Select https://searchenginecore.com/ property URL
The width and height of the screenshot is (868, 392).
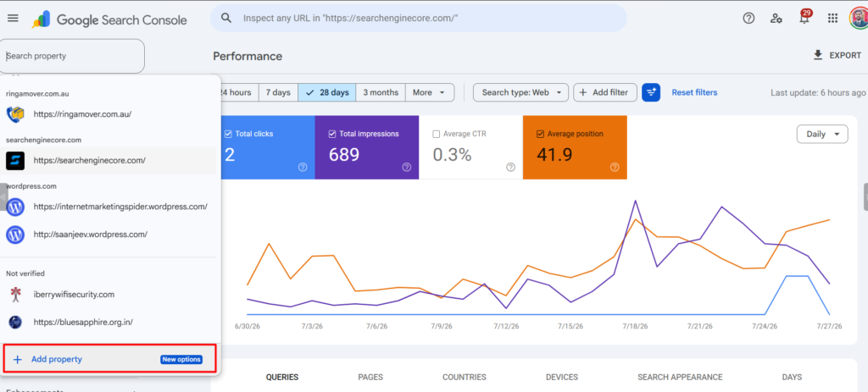pos(89,160)
